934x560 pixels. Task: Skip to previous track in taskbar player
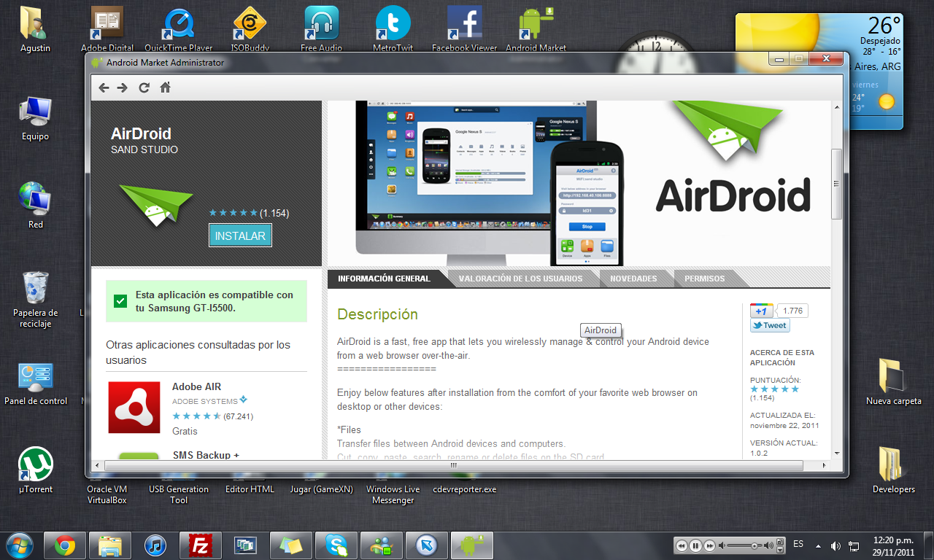coord(682,545)
